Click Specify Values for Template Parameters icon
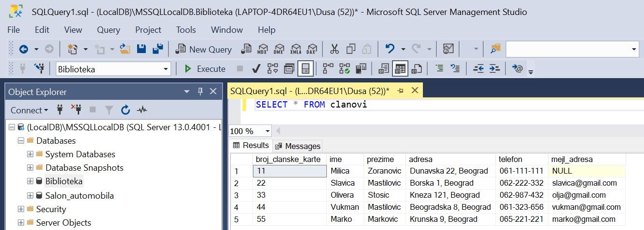This screenshot has width=644, height=230. pyautogui.click(x=517, y=69)
